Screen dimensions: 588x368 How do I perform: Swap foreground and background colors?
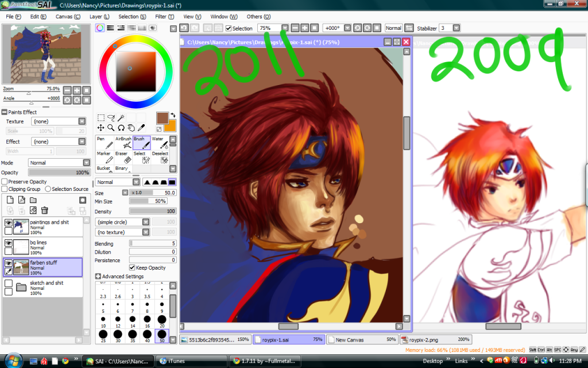(173, 115)
